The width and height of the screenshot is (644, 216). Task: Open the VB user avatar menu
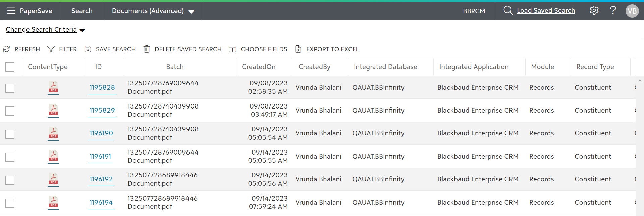[x=632, y=11]
